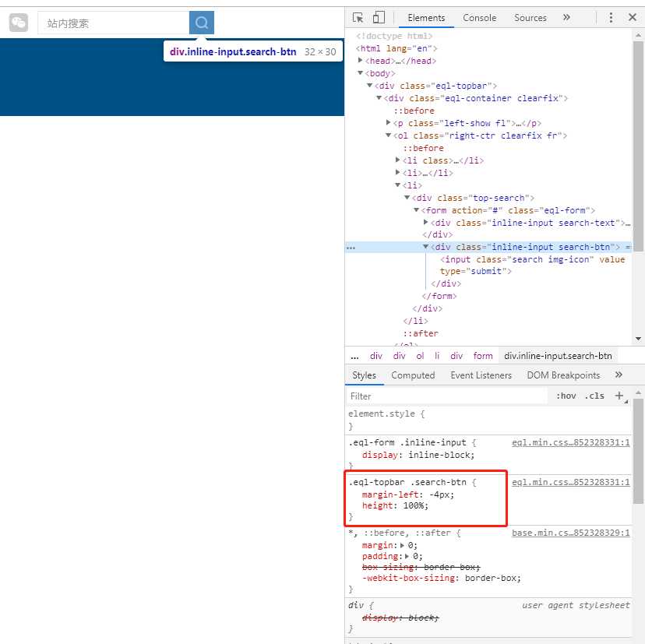Click the Styles pane scrollbar thumb
This screenshot has height=644, width=645.
[638, 451]
